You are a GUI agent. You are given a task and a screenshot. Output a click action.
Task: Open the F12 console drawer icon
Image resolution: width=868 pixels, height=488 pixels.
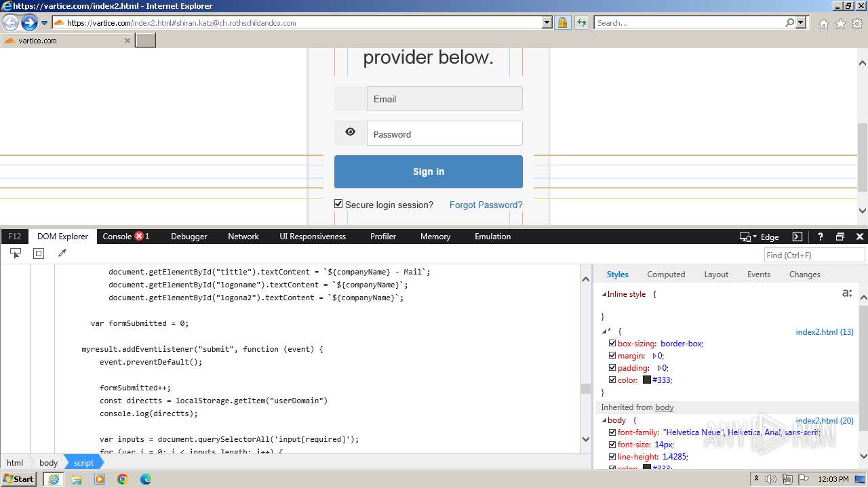[797, 237]
